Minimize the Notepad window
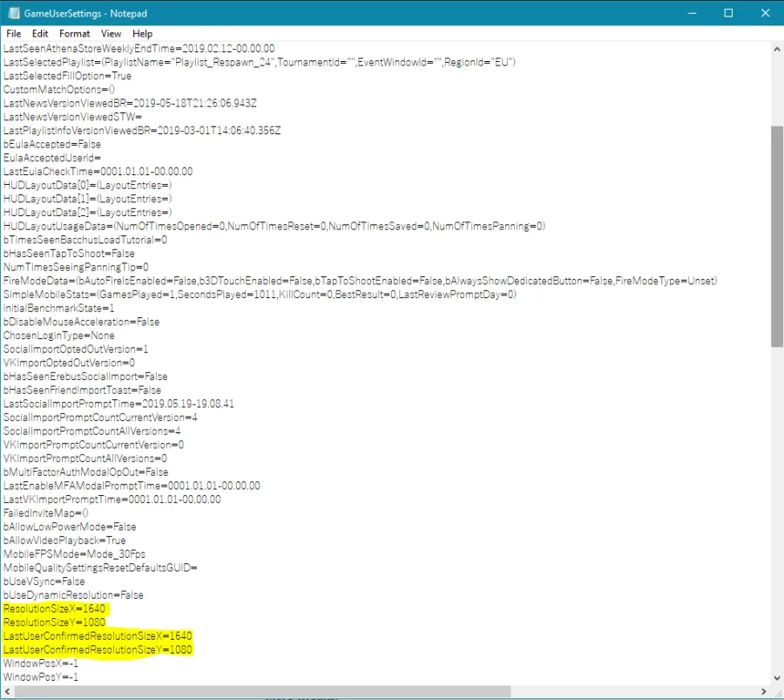The image size is (784, 700). [693, 13]
